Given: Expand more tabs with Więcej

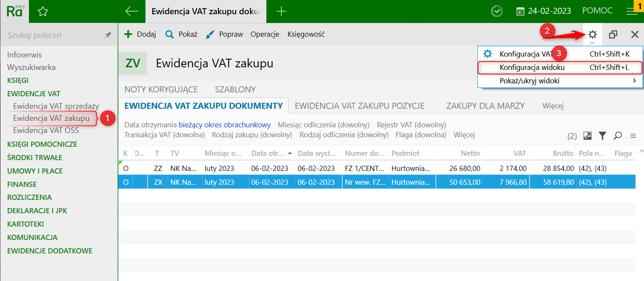Looking at the screenshot, I should 553,106.
